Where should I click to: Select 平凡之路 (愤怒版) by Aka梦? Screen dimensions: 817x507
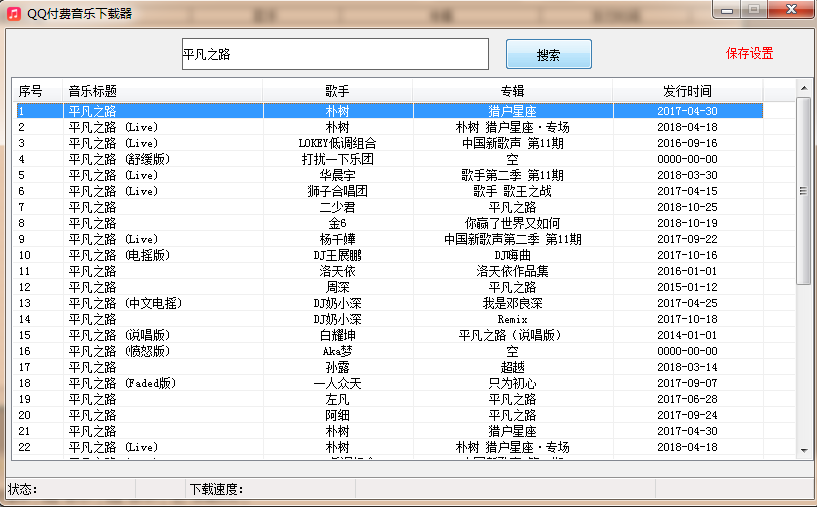pos(388,351)
